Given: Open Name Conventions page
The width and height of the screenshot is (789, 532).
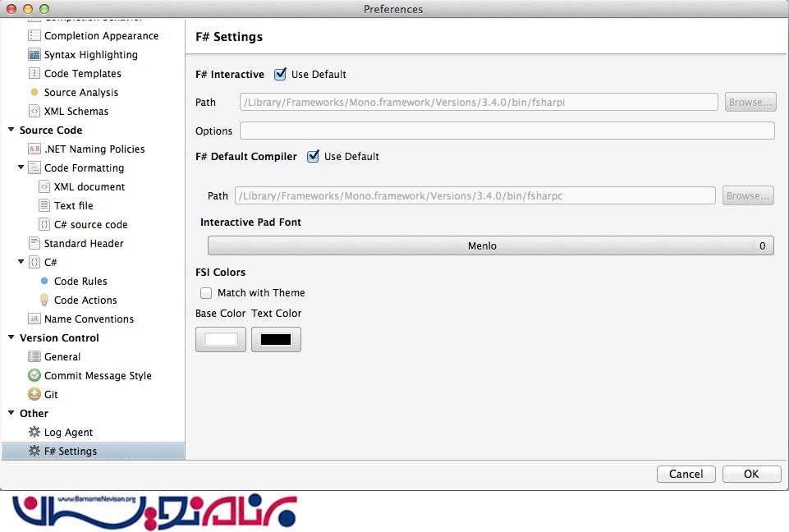Looking at the screenshot, I should tap(89, 319).
